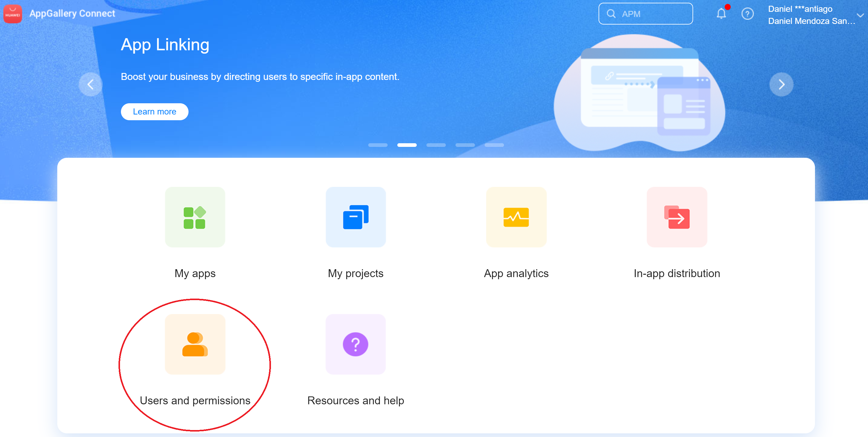Click the AppGallery Connect title link
This screenshot has width=868, height=437.
pos(72,14)
